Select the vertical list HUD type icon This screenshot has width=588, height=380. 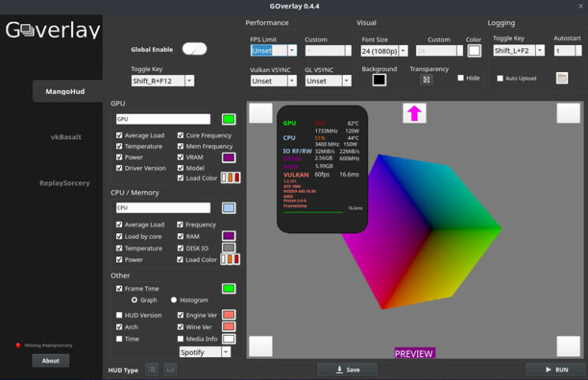[152, 369]
